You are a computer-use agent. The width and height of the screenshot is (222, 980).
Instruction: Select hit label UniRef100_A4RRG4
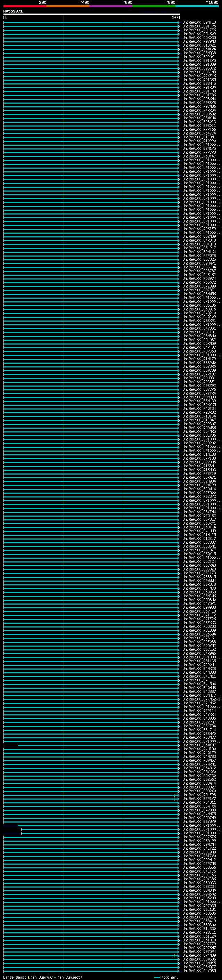tap(199, 110)
